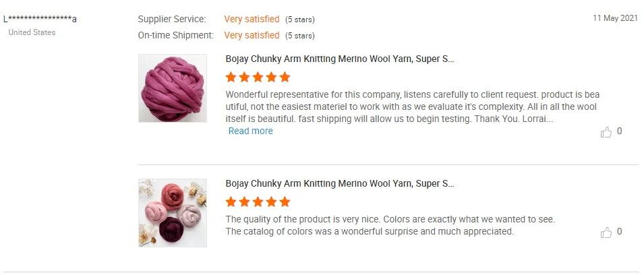The image size is (644, 275).
Task: Open the pink yarn ball thumbnail
Action: click(173, 88)
